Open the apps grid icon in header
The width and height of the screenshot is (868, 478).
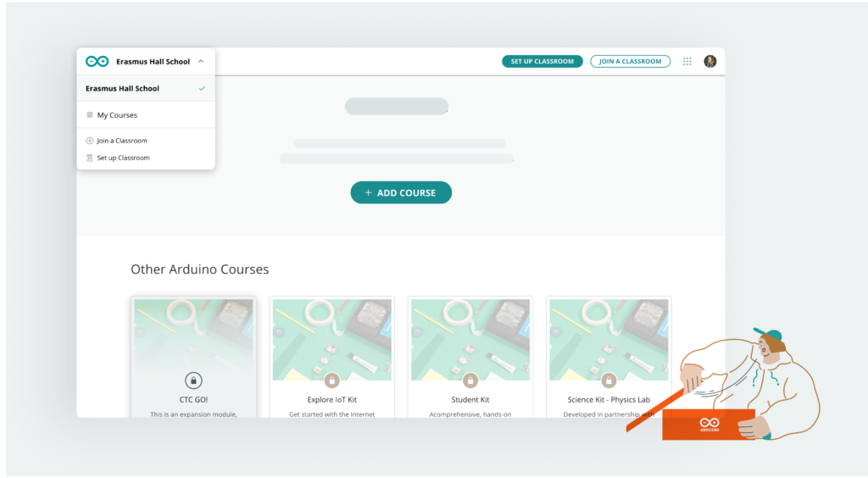687,61
